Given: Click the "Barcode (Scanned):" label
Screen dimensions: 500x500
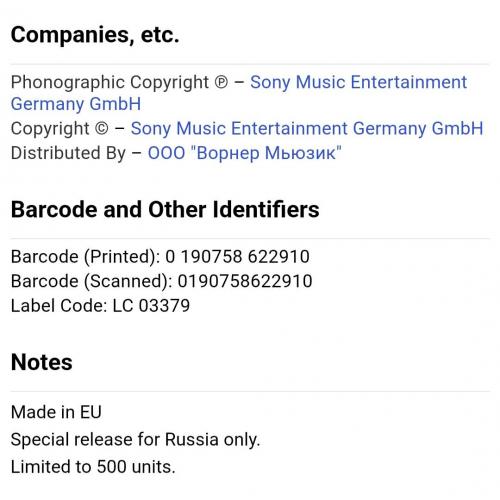Looking at the screenshot, I should pos(92,281).
